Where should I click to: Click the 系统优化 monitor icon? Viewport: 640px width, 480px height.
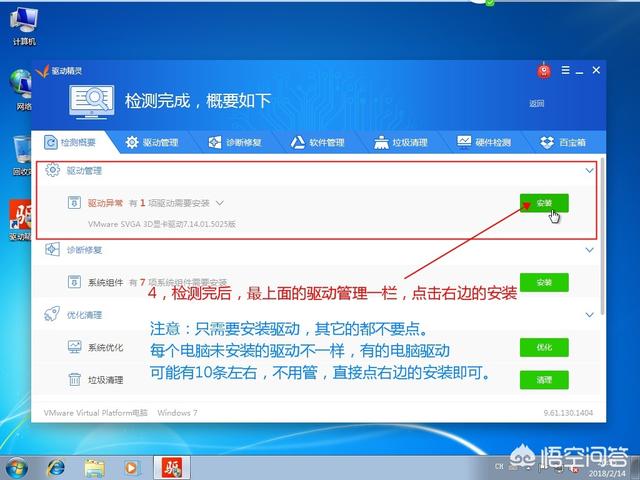74,347
